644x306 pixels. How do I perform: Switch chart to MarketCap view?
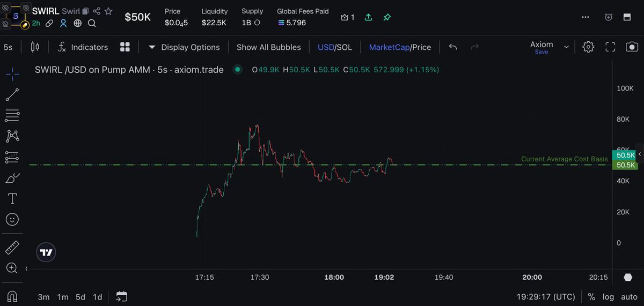[x=389, y=47]
